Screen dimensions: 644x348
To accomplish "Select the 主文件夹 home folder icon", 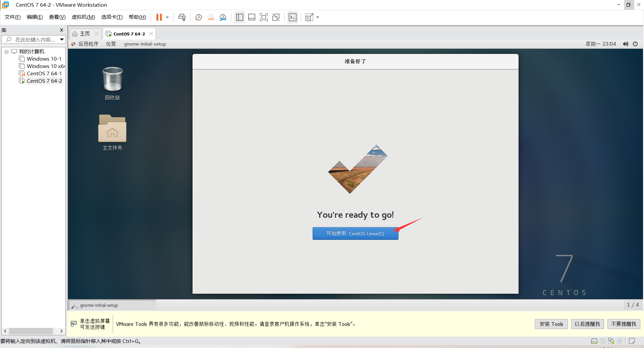I will [x=112, y=133].
